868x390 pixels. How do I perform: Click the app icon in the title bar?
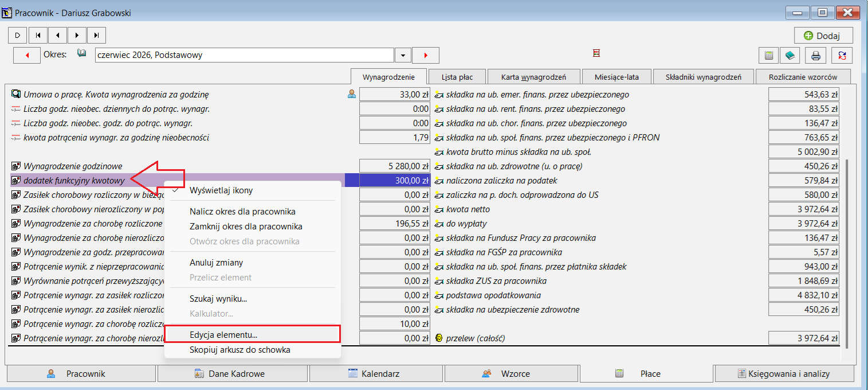pos(8,13)
